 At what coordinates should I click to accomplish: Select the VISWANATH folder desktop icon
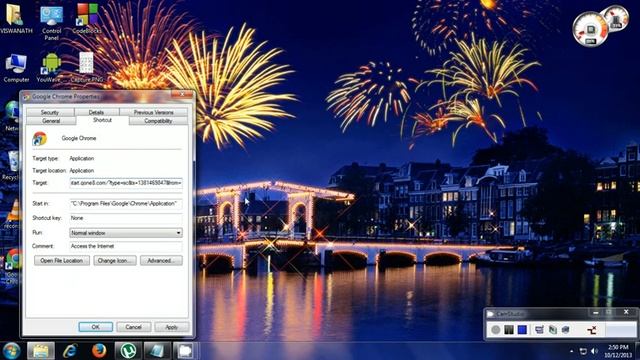pyautogui.click(x=16, y=18)
